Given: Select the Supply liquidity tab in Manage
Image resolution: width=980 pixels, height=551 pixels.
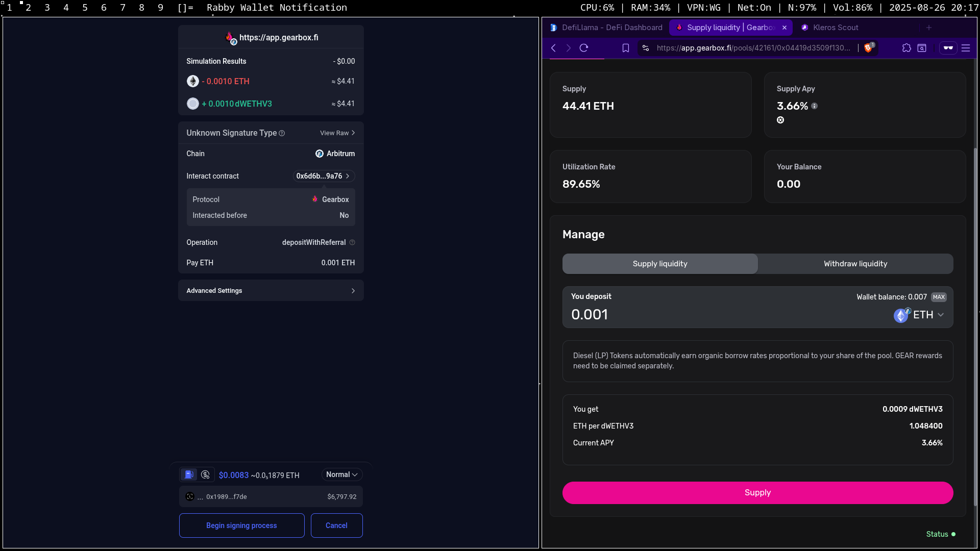Looking at the screenshot, I should click(660, 264).
